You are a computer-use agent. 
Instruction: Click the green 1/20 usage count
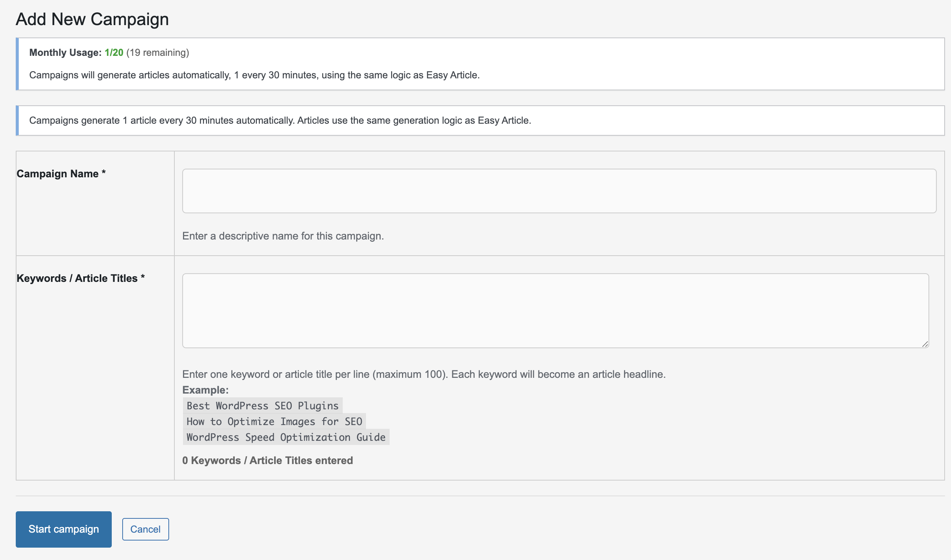(114, 52)
